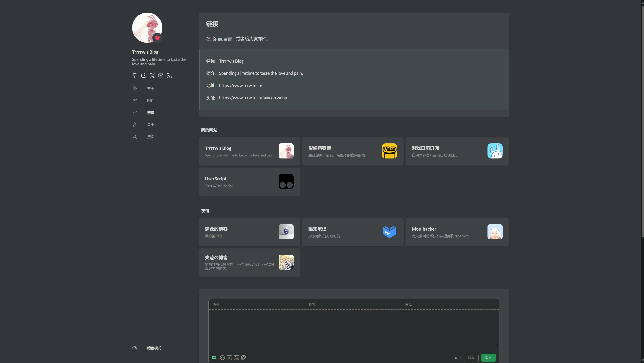Viewport: 644px width, 363px height.
Task: Click the 提交 submit button
Action: (488, 357)
